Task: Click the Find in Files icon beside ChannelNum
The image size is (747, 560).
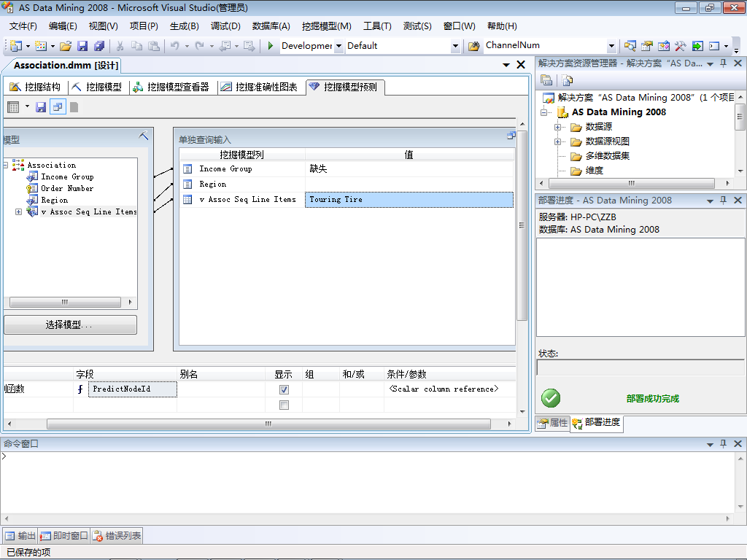Action: pyautogui.click(x=473, y=46)
